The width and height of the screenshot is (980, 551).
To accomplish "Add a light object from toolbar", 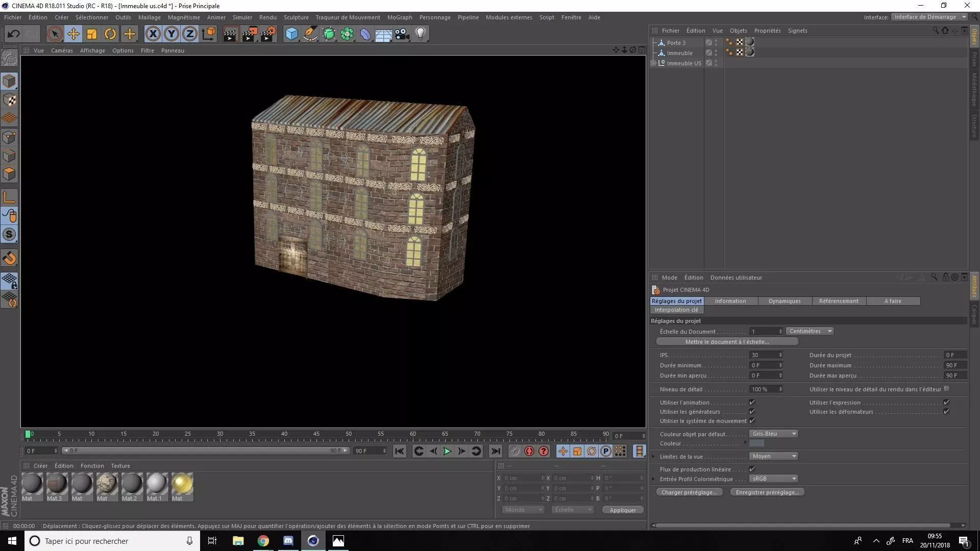I will coord(420,34).
